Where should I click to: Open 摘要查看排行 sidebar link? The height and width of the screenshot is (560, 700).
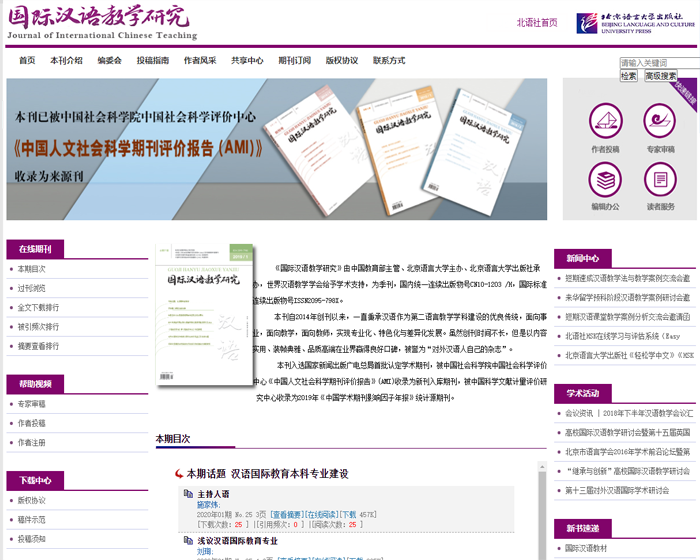click(38, 346)
